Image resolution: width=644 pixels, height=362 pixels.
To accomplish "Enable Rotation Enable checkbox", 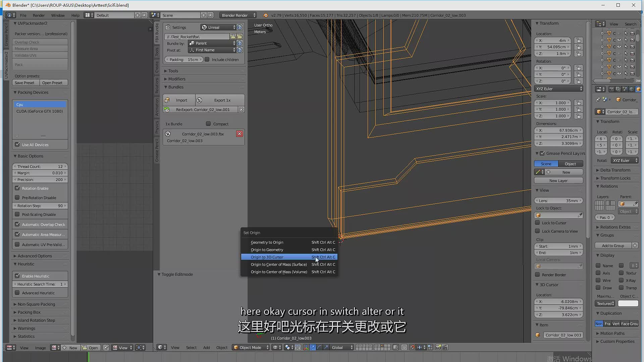I will pyautogui.click(x=17, y=188).
